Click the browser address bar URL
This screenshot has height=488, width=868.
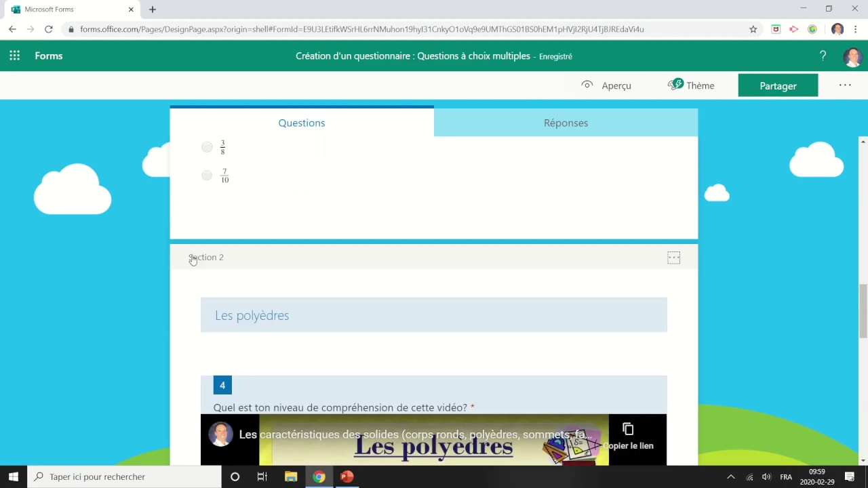362,29
